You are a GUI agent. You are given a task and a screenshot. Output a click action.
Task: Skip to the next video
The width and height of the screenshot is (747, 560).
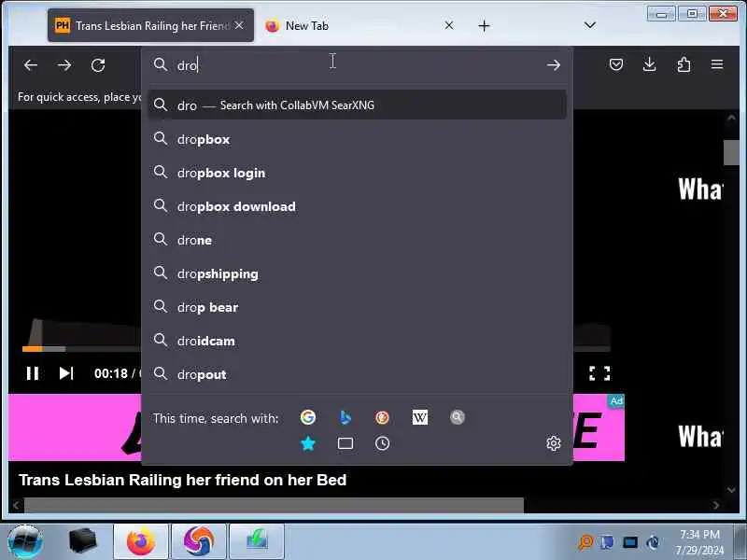[66, 373]
